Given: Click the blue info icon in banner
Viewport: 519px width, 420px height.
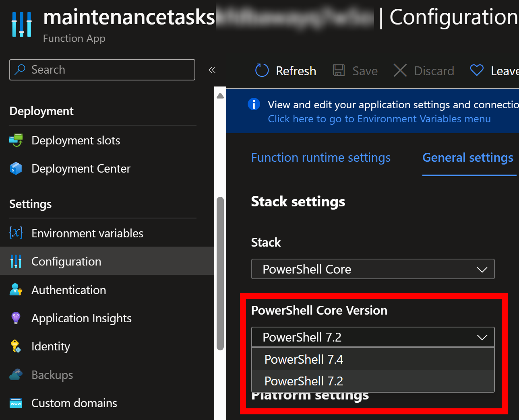Looking at the screenshot, I should 254,104.
